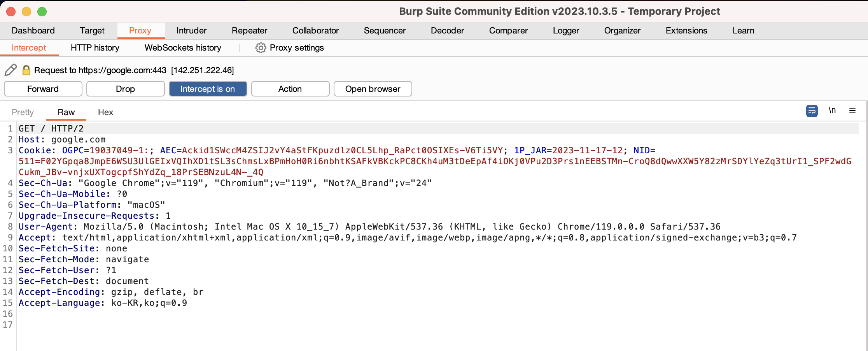Forward the intercepted request

(43, 89)
